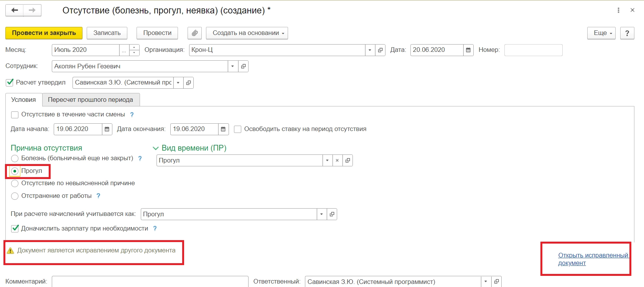This screenshot has height=287, width=644.
Task: Collapse the Вид времени (ПР) section
Action: tap(156, 148)
